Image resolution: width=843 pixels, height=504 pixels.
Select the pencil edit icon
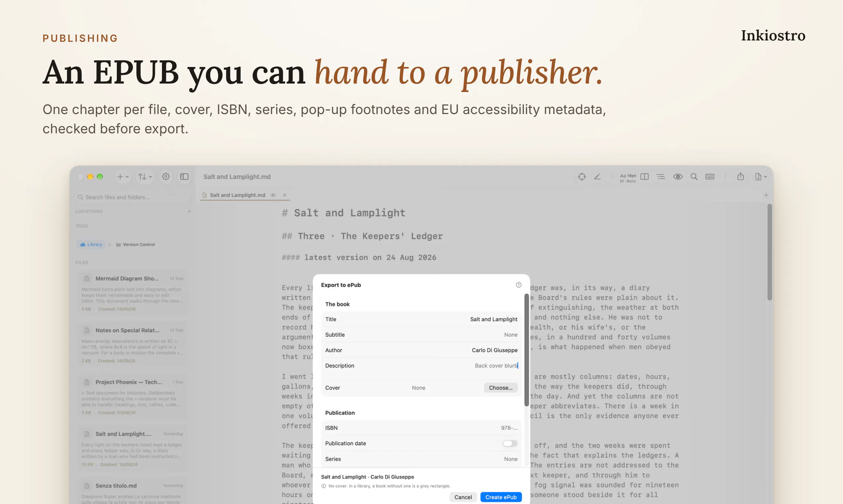[x=597, y=177]
